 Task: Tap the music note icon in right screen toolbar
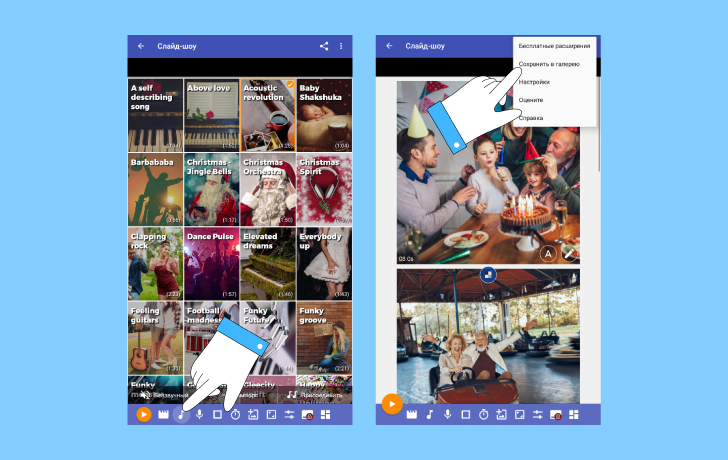coord(429,414)
